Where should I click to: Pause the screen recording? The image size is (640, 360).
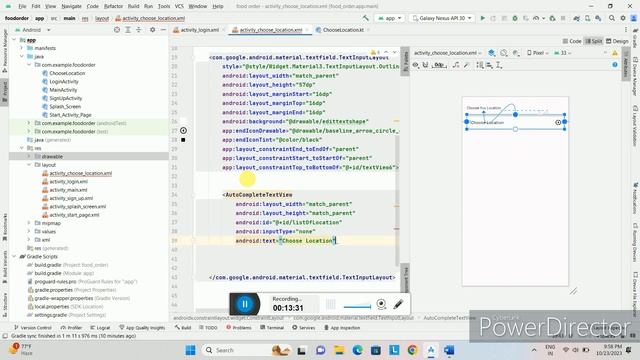[245, 304]
